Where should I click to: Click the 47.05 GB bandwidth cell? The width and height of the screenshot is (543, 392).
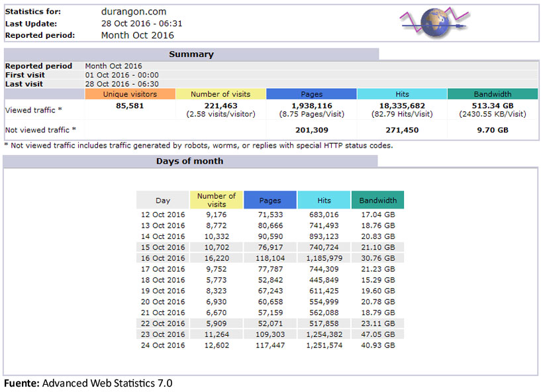(x=377, y=335)
